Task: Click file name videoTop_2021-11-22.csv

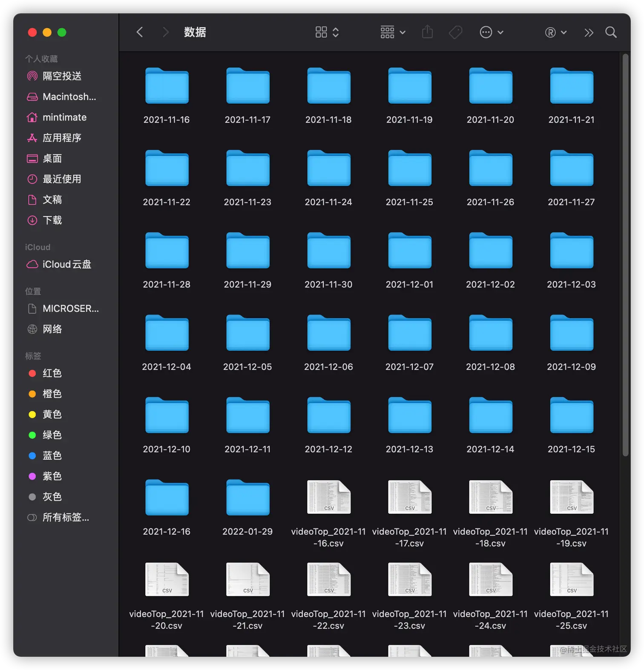Action: pyautogui.click(x=328, y=620)
